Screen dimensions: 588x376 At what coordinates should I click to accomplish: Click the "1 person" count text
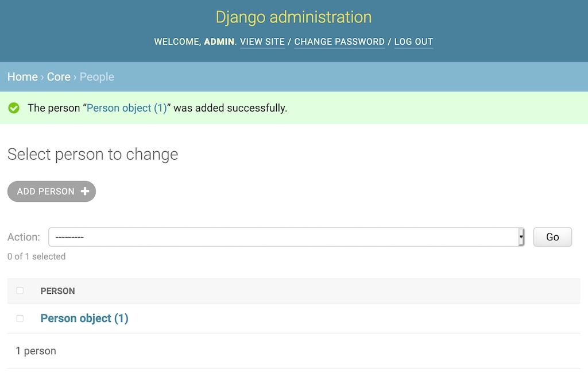click(36, 351)
